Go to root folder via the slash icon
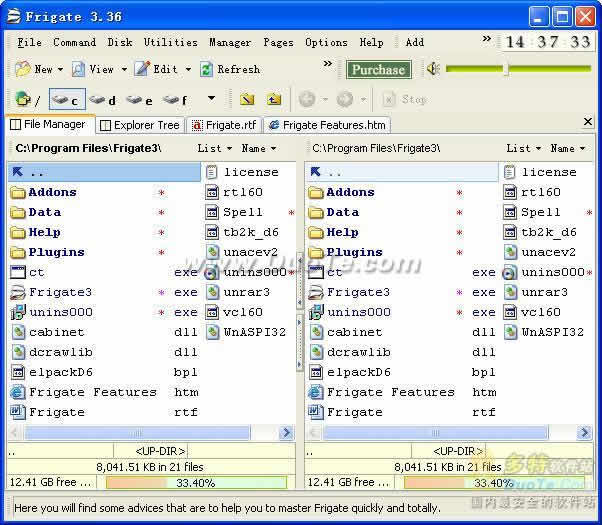This screenshot has height=525, width=602. point(28,99)
